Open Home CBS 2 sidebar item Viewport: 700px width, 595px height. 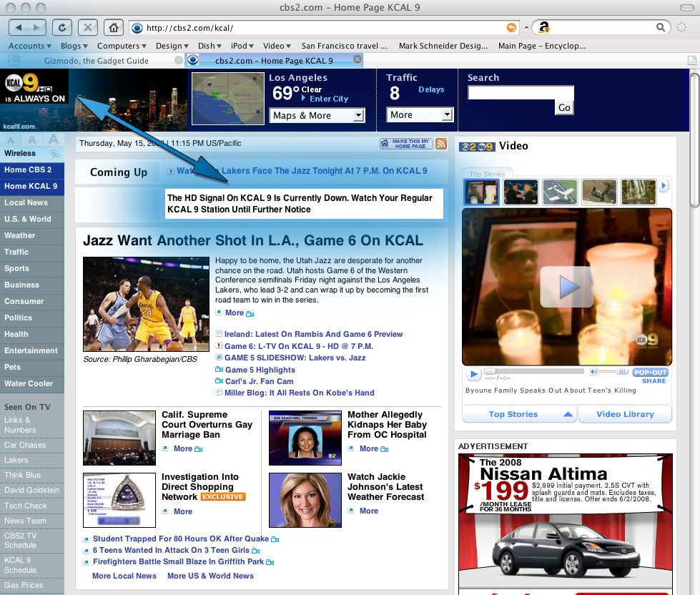[x=32, y=169]
